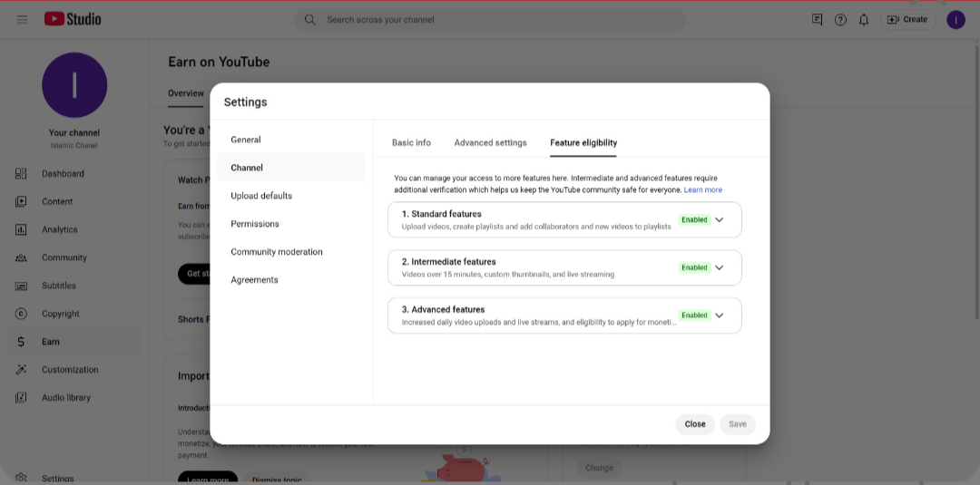The width and height of the screenshot is (980, 485).
Task: Click the 1. Standard features title
Action: (441, 214)
